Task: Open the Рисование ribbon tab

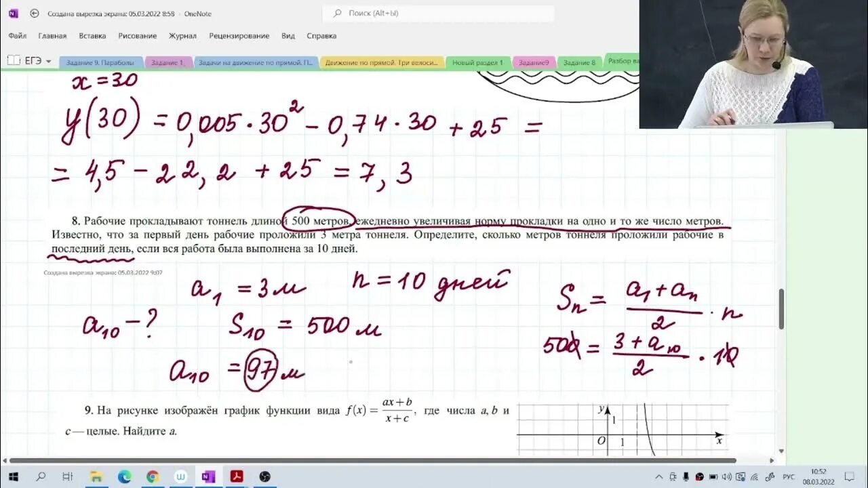Action: pos(137,36)
